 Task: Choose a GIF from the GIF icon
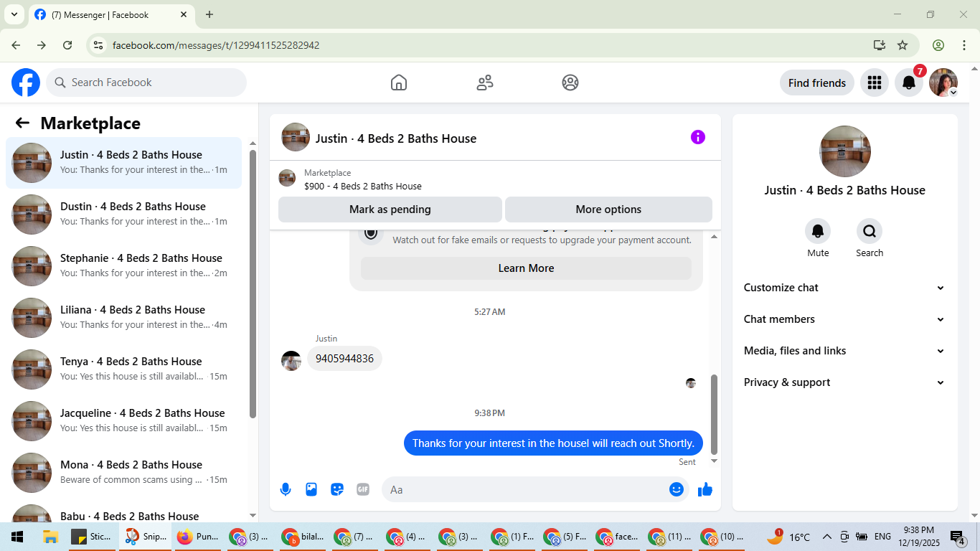[363, 489]
